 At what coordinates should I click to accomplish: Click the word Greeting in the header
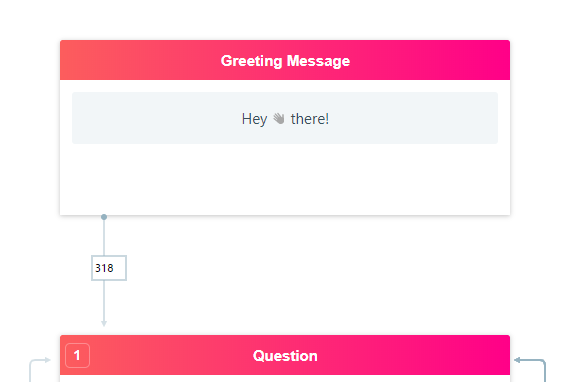[251, 61]
